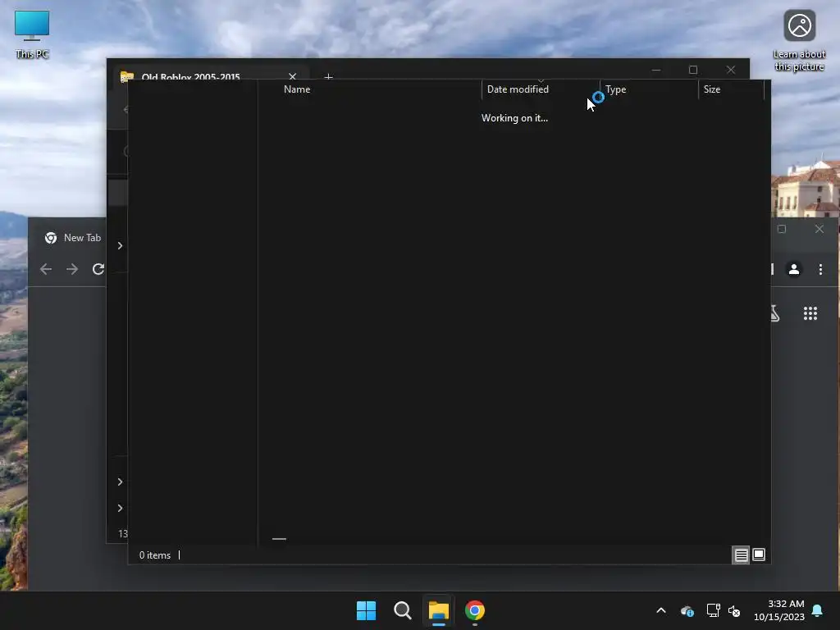
Task: Open Google Chrome from taskbar
Action: click(475, 610)
